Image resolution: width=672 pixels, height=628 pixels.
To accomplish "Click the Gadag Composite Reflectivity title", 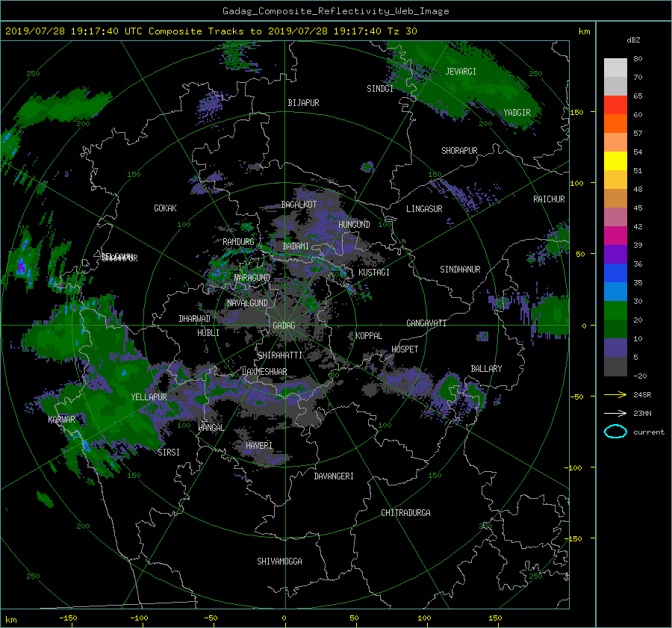I will coord(335,11).
